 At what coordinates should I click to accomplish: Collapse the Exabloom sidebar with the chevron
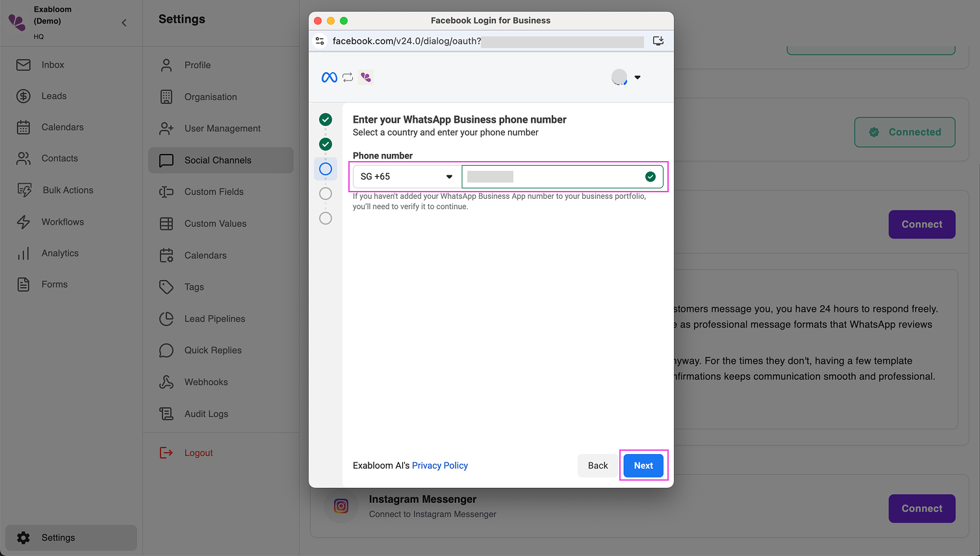(123, 22)
